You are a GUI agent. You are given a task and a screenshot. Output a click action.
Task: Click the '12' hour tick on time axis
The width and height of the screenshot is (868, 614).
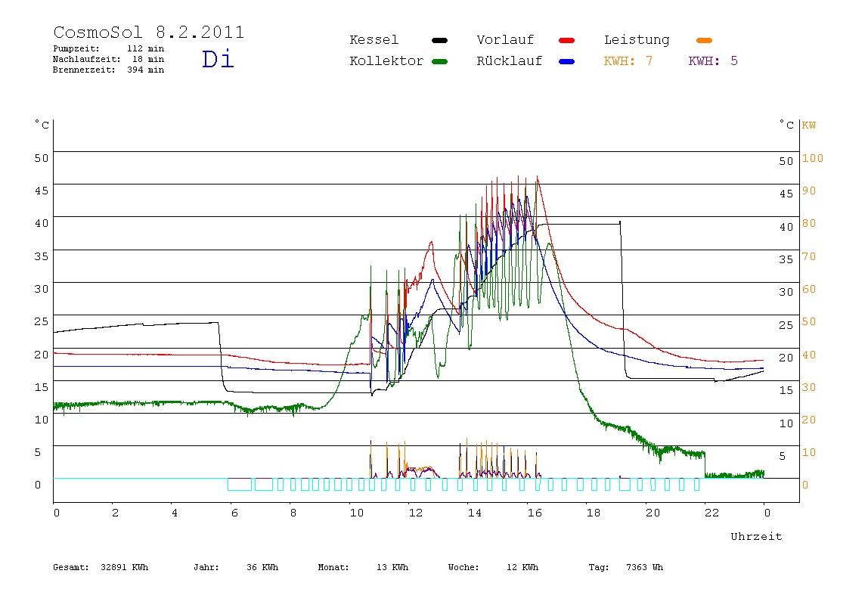416,513
